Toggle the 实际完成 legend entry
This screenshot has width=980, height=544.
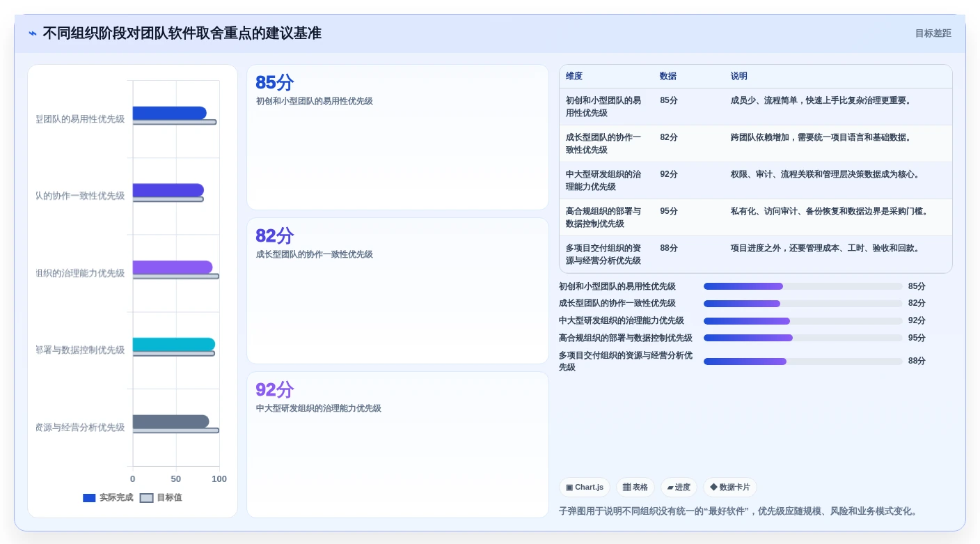coord(108,497)
